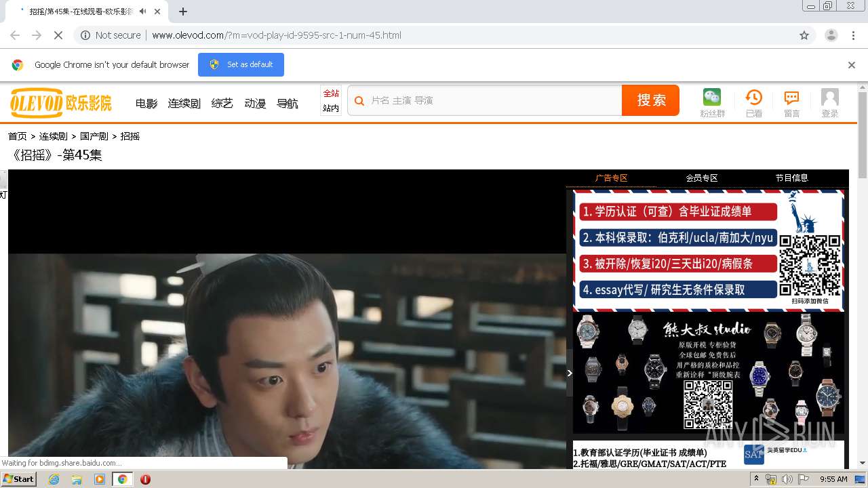Open Chrome three-dot menu
The width and height of the screenshot is (868, 488).
853,35
